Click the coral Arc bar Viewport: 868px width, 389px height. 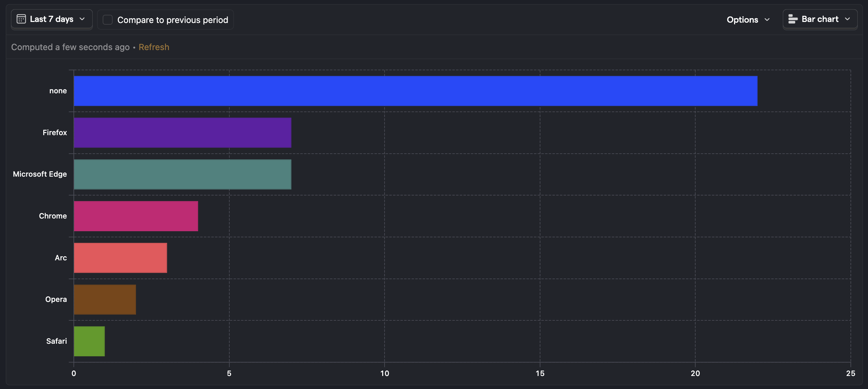120,258
